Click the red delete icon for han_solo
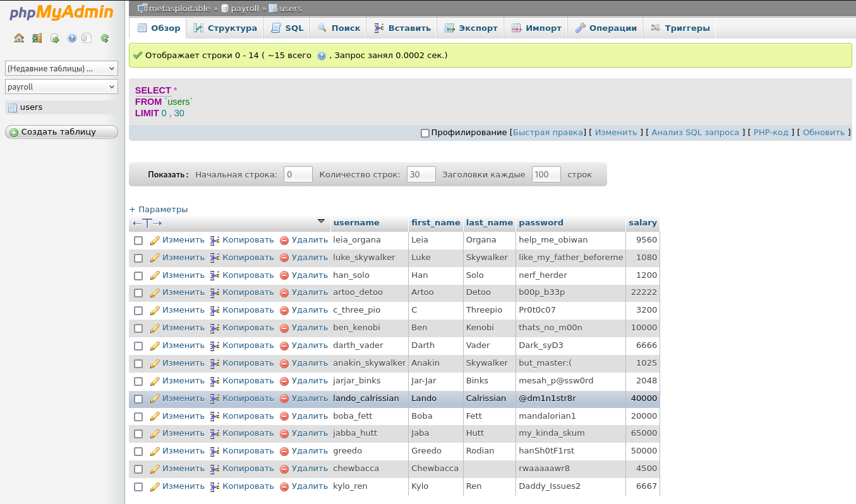The height and width of the screenshot is (504, 856). pyautogui.click(x=284, y=275)
